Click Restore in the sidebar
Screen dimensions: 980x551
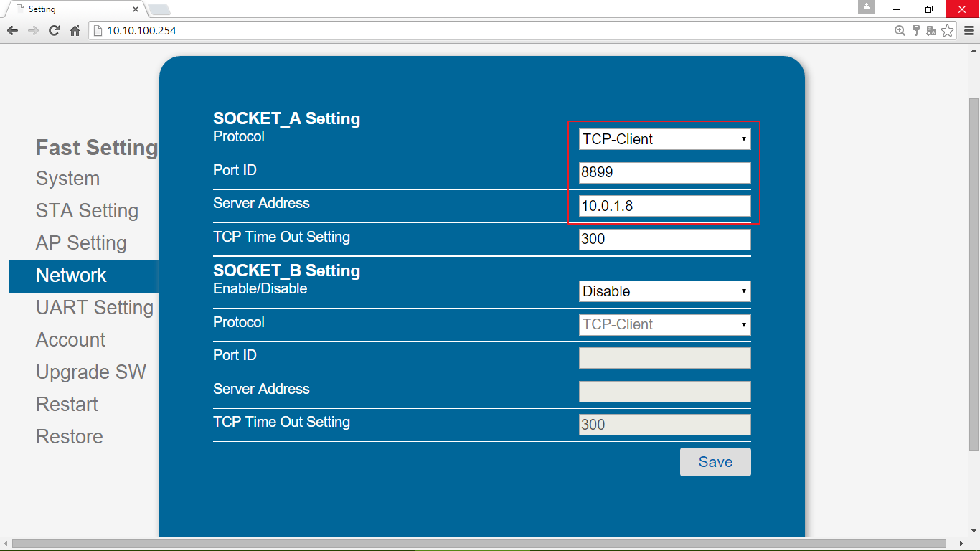[70, 437]
